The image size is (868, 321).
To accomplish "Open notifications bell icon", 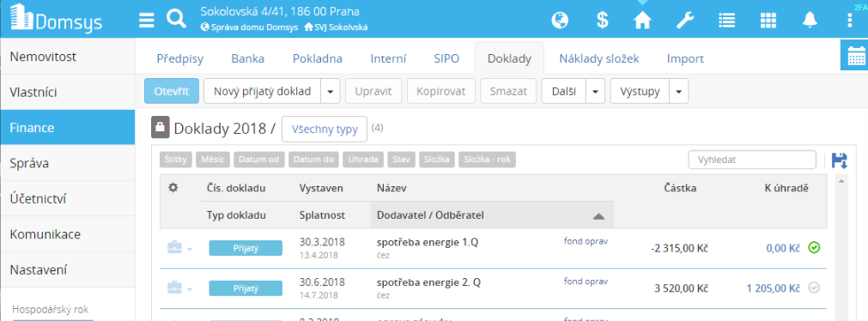I will pyautogui.click(x=810, y=21).
